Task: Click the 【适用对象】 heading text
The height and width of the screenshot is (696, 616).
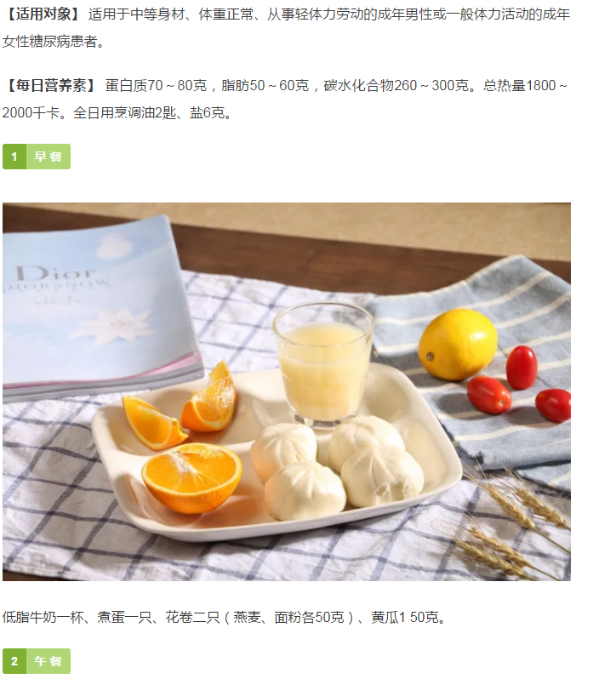Action: point(43,14)
